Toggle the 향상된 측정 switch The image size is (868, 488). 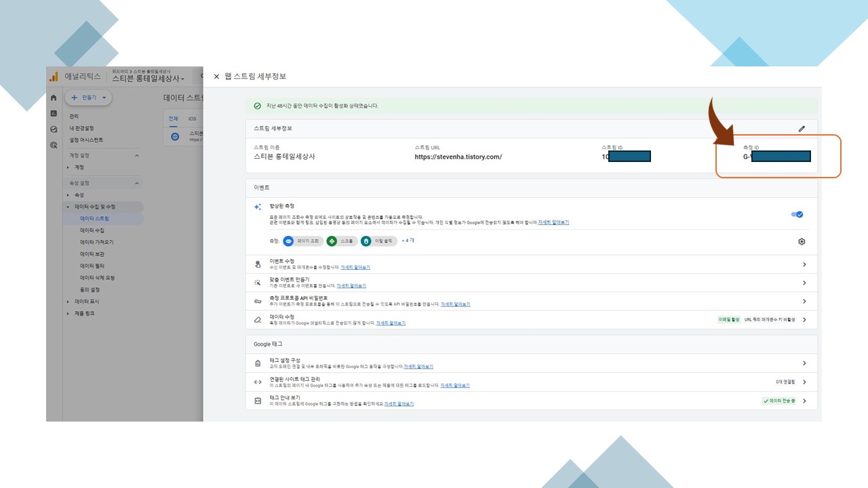[x=797, y=214]
